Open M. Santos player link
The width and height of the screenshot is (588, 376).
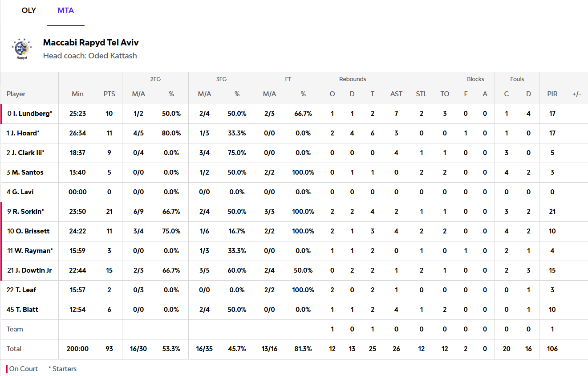(x=28, y=172)
